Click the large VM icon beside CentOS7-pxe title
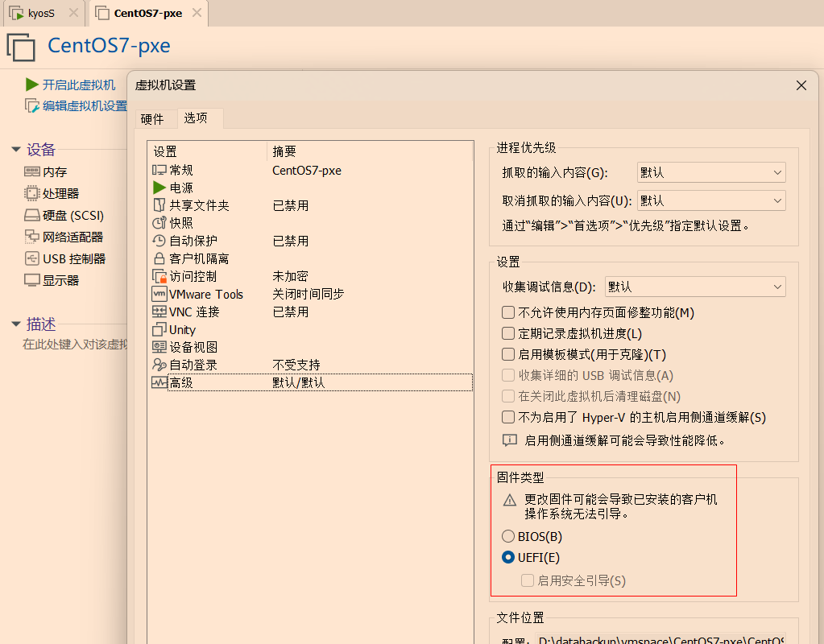This screenshot has height=644, width=824. click(21, 47)
